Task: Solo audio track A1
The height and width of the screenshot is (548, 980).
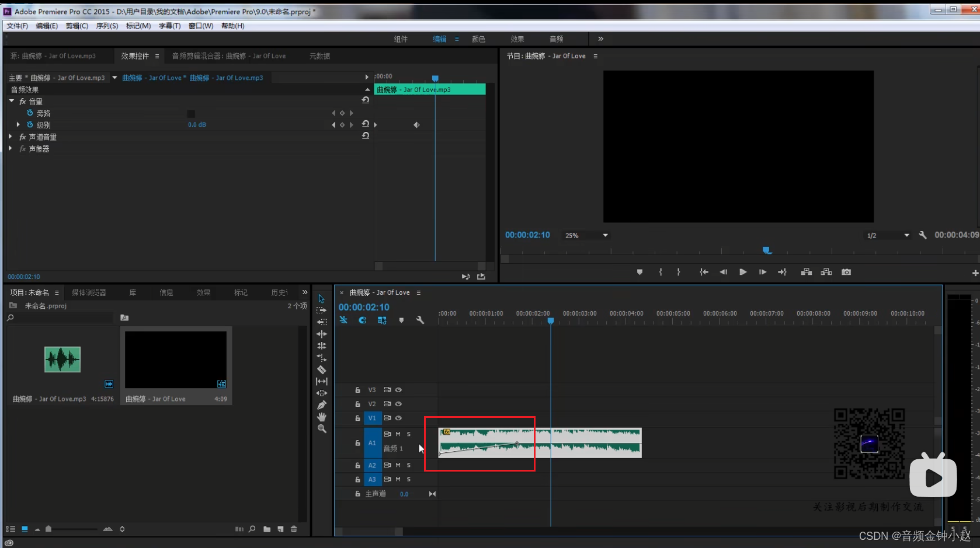Action: click(409, 434)
